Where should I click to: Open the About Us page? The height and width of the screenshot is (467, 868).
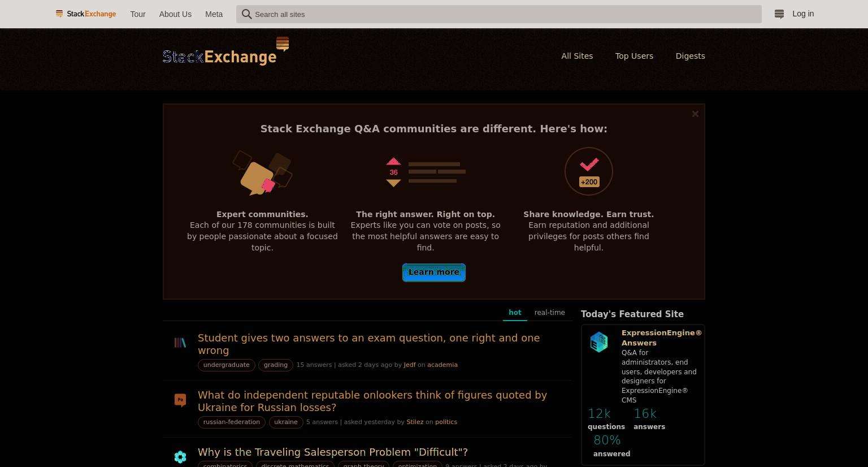pos(175,14)
